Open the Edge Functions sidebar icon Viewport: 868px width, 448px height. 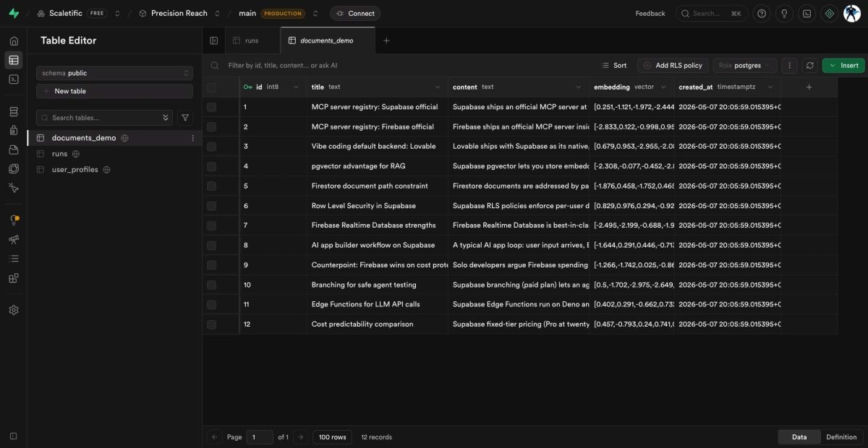pos(14,168)
